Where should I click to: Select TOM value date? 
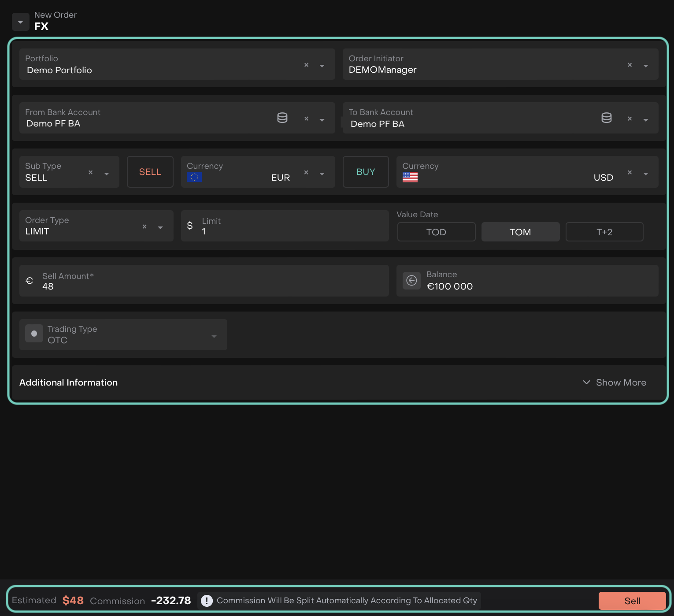coord(520,232)
